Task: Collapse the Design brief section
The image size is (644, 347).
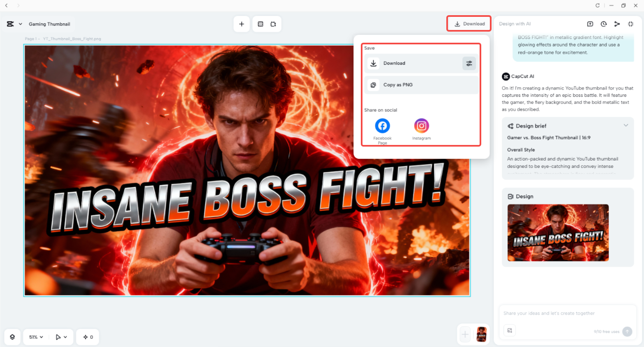Action: tap(626, 125)
